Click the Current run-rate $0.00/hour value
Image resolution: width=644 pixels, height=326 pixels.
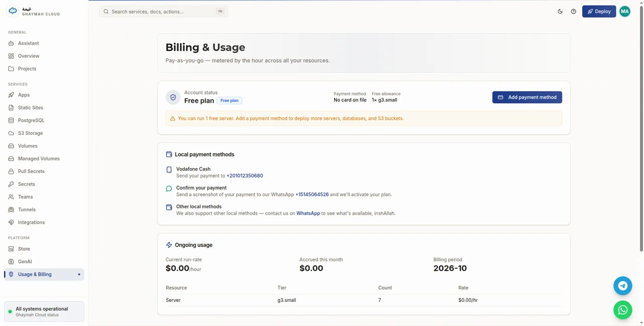pos(183,268)
